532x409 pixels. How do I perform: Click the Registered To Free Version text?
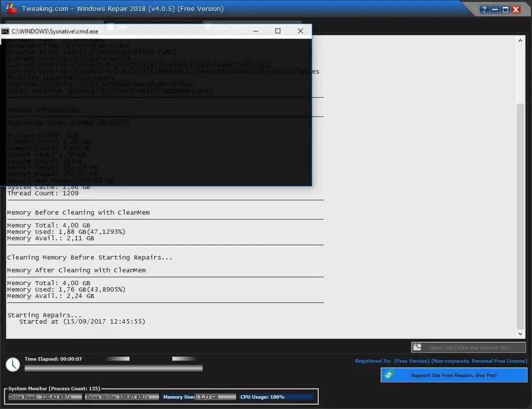point(441,361)
